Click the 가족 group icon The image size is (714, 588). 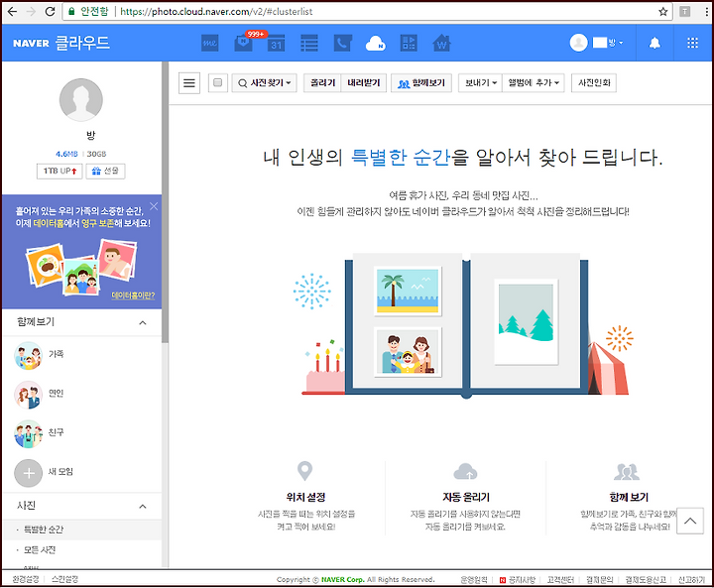(x=28, y=355)
